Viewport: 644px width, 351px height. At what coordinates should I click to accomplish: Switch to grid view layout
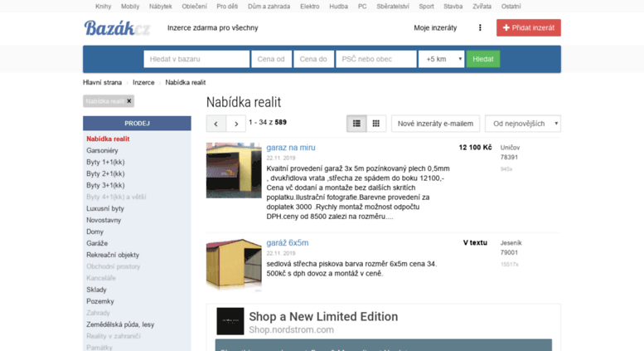(x=375, y=124)
